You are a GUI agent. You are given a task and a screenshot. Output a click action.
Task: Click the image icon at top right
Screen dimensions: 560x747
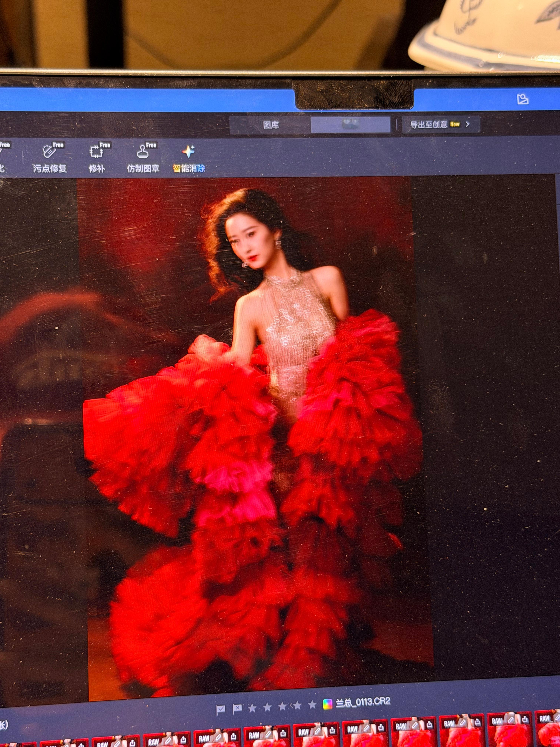[523, 99]
